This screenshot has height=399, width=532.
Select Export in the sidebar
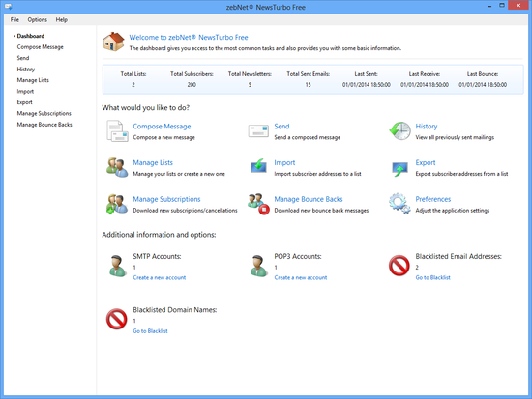click(24, 102)
